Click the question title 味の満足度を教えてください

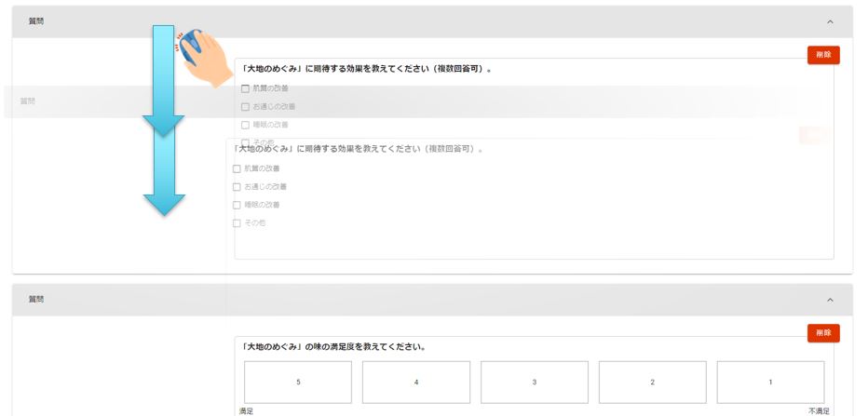click(x=333, y=347)
